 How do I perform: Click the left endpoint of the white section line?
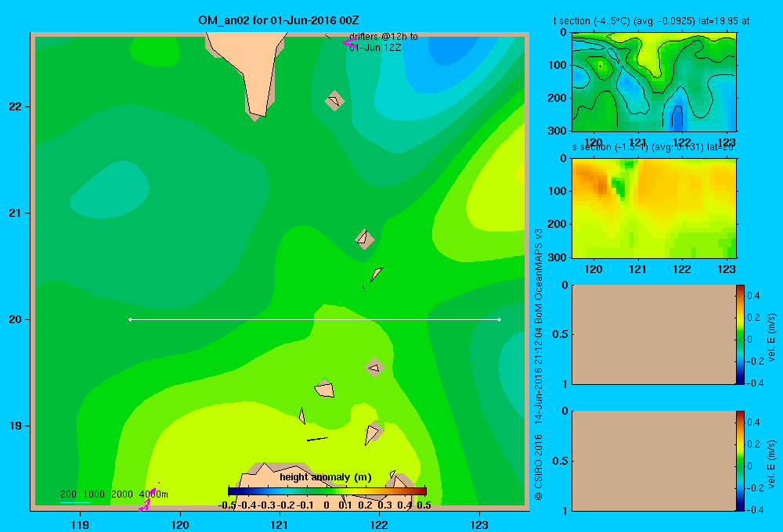pyautogui.click(x=130, y=319)
